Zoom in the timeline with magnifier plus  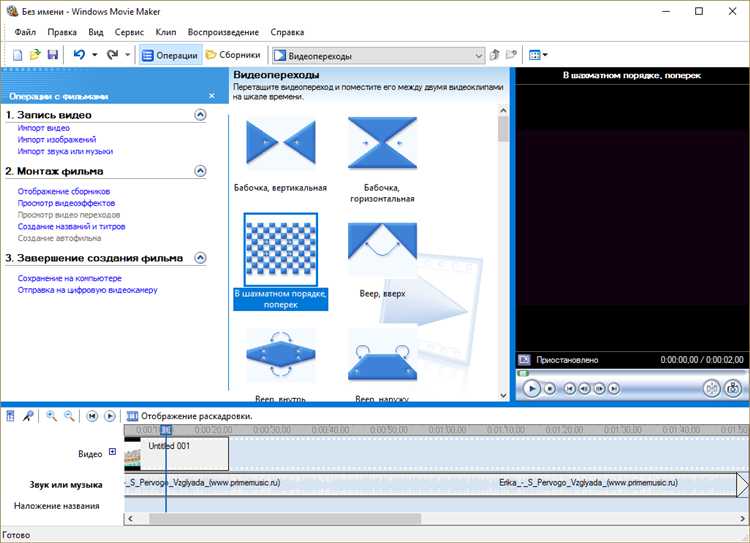coord(51,416)
